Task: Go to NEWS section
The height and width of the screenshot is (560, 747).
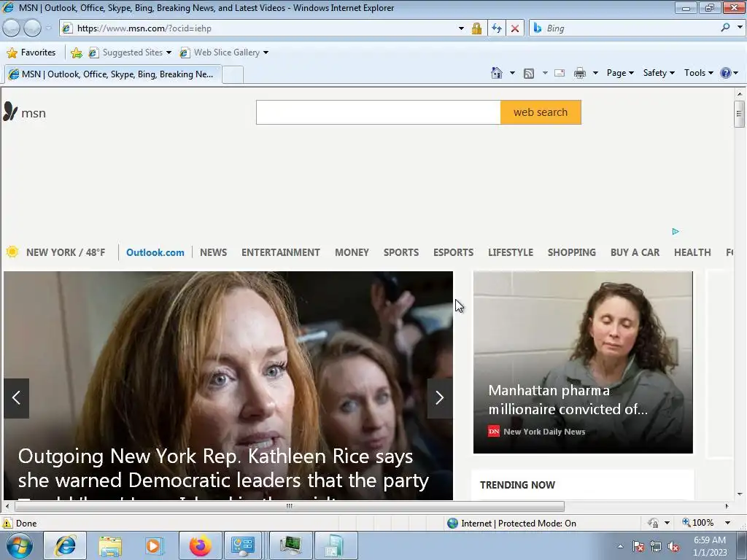Action: pyautogui.click(x=214, y=252)
